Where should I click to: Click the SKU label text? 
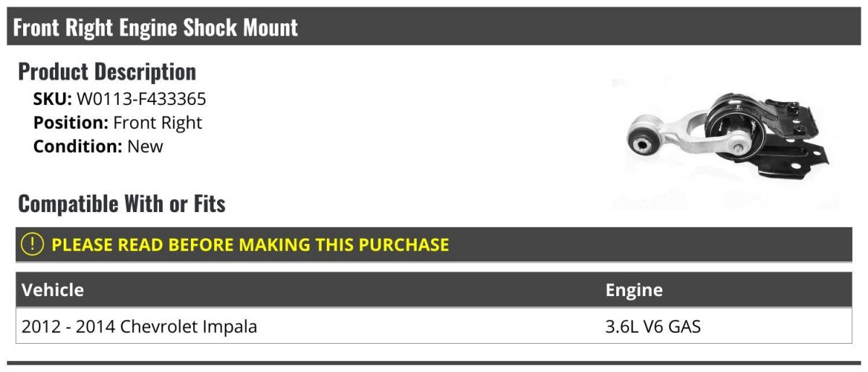(x=53, y=99)
